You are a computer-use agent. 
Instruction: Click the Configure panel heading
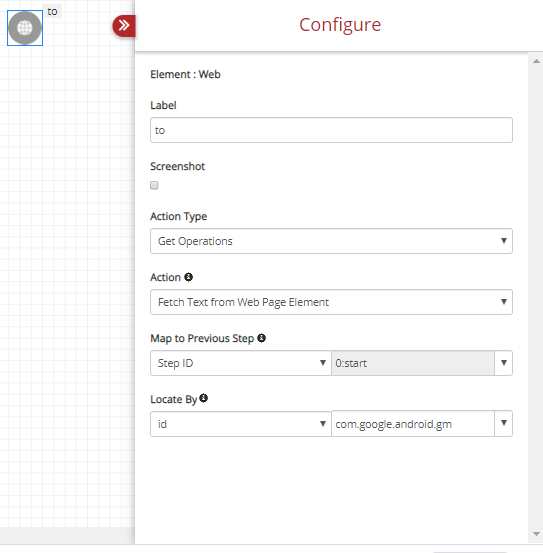[340, 25]
